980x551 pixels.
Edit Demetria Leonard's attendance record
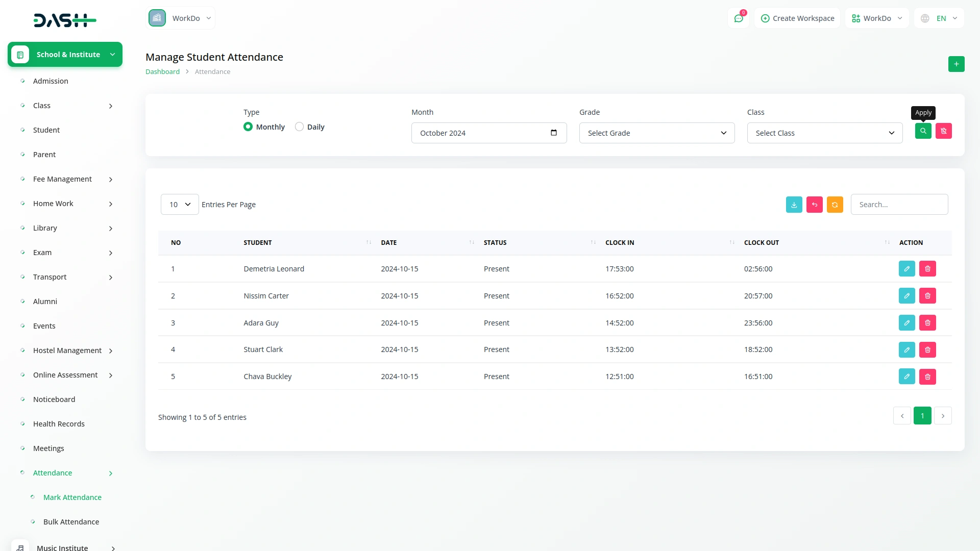(906, 269)
